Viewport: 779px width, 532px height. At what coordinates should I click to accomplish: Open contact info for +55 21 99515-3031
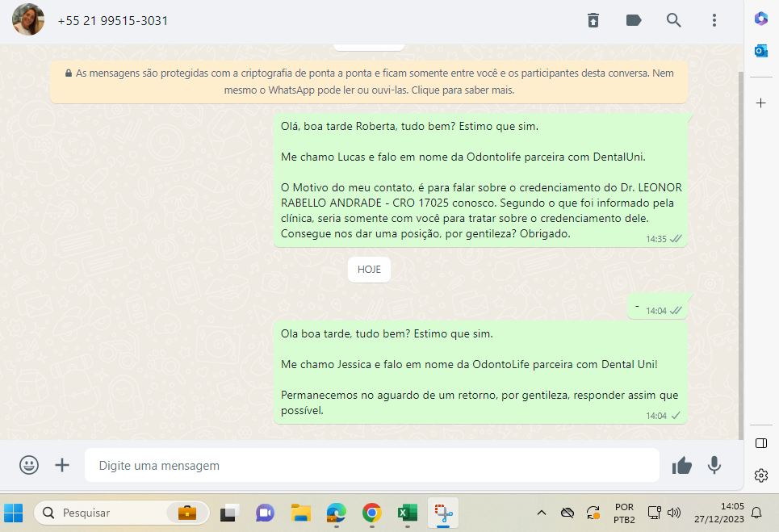[113, 20]
